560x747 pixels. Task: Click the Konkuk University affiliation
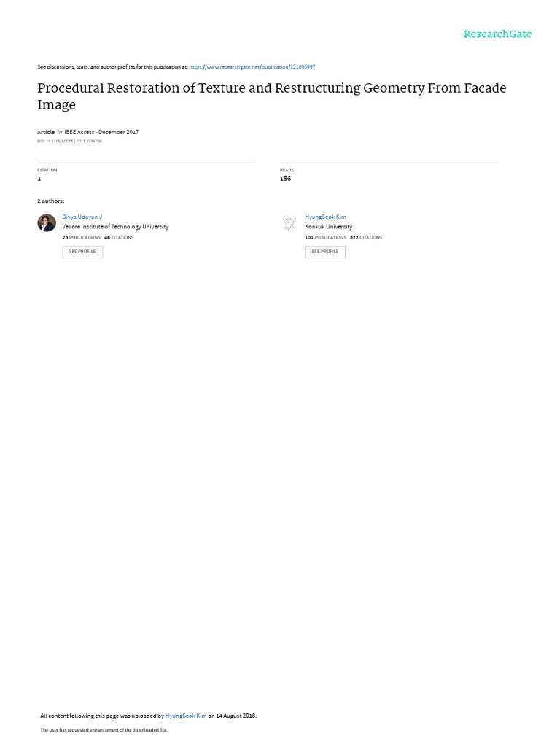coord(329,227)
